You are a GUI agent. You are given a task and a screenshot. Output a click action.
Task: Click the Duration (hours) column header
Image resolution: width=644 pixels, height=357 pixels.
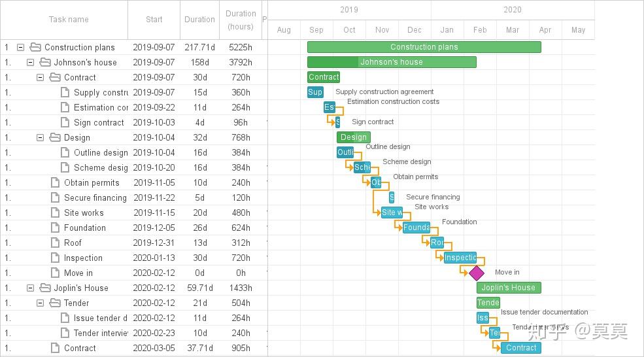[241, 20]
